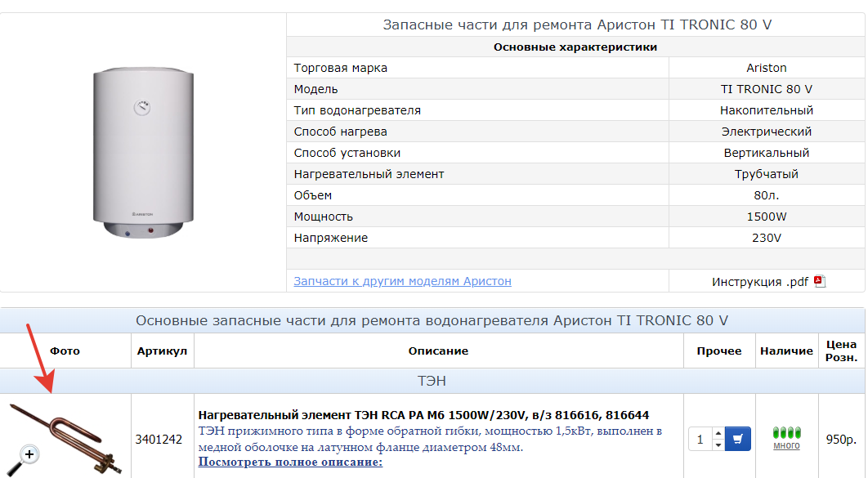Click the Трубчатый heating element value
868x478 pixels.
pyautogui.click(x=766, y=174)
